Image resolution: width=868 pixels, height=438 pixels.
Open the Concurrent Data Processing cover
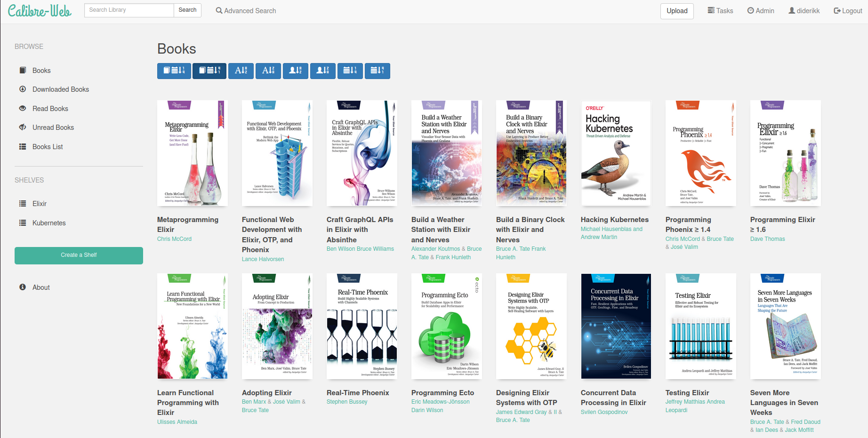click(616, 326)
